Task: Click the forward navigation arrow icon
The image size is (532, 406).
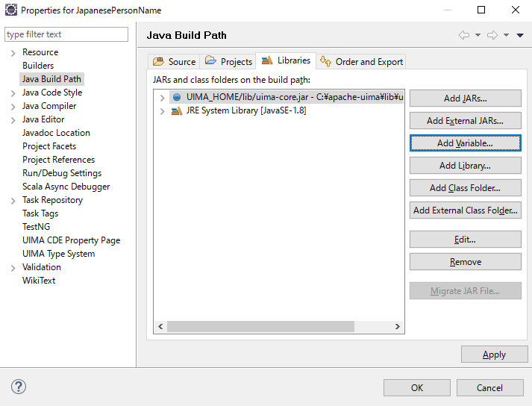Action: (492, 35)
